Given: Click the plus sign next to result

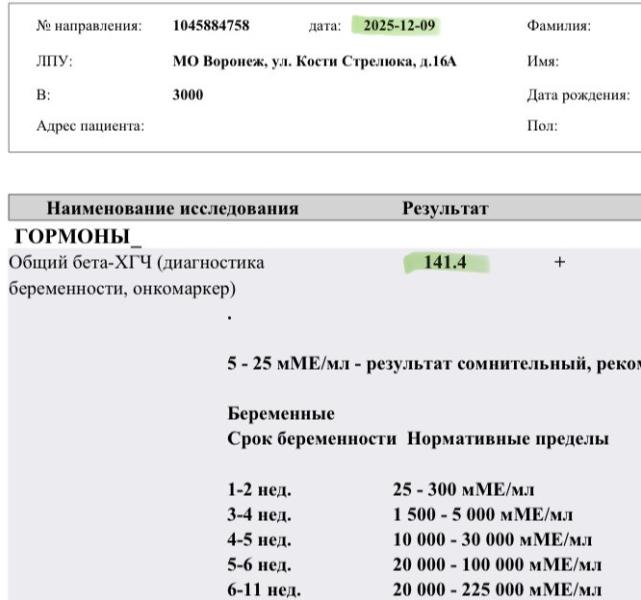Looking at the screenshot, I should click(x=559, y=263).
